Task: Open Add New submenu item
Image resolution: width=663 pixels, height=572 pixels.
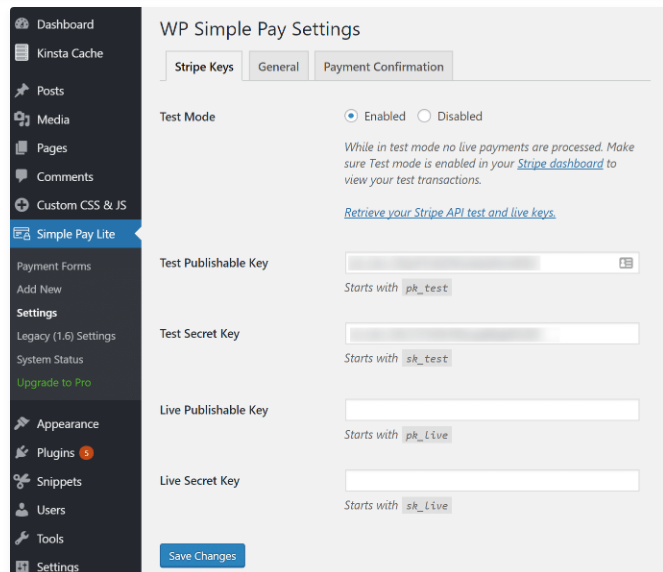Action: pyautogui.click(x=39, y=289)
